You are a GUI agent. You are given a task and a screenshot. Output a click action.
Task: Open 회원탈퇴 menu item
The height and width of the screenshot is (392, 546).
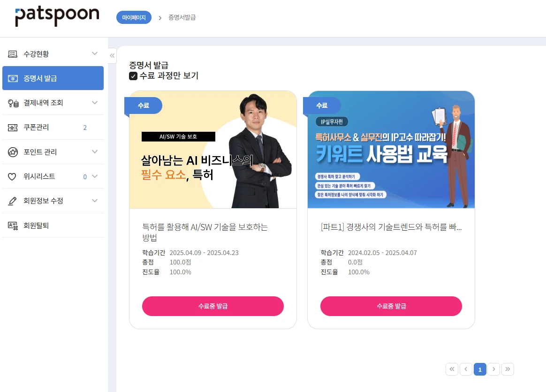53,226
